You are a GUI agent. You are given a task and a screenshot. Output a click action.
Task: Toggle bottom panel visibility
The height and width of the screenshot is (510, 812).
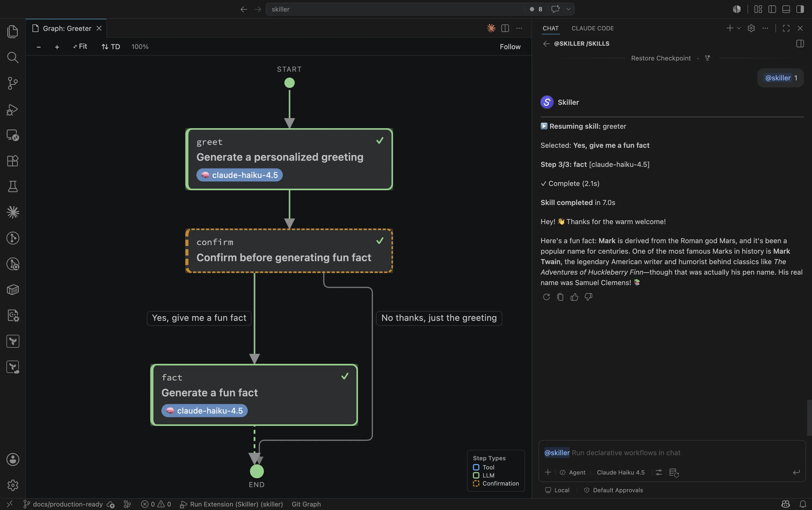(x=786, y=9)
